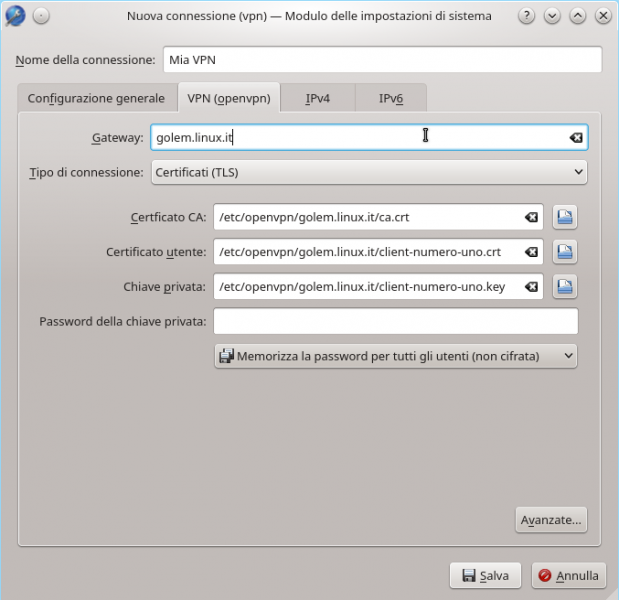Clear the Chiave privata path with erase icon
619x600 pixels.
(531, 287)
